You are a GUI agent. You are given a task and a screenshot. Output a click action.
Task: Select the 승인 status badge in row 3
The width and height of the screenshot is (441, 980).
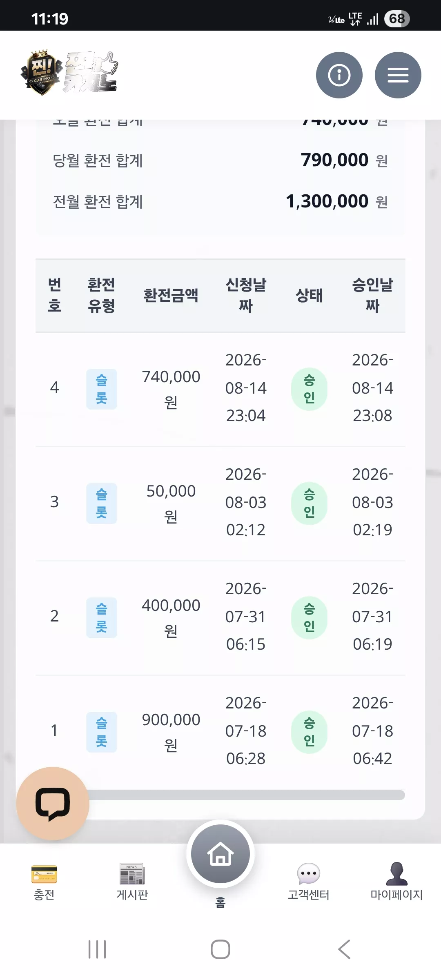pyautogui.click(x=309, y=503)
